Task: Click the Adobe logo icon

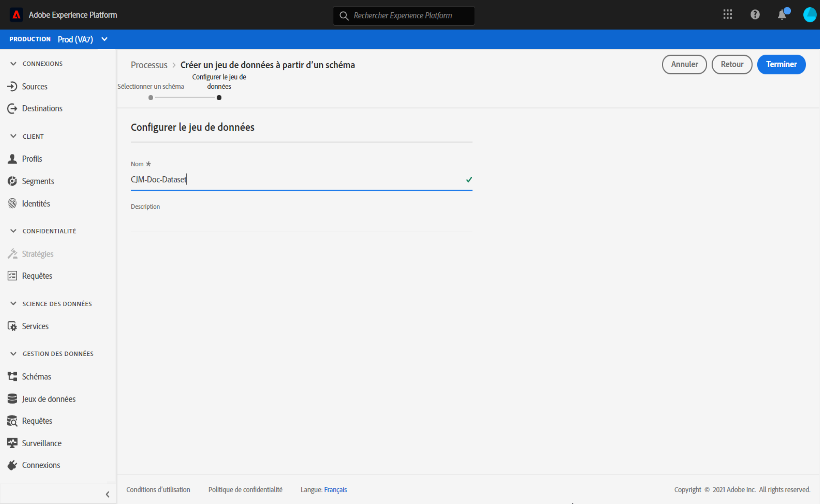Action: pos(16,15)
